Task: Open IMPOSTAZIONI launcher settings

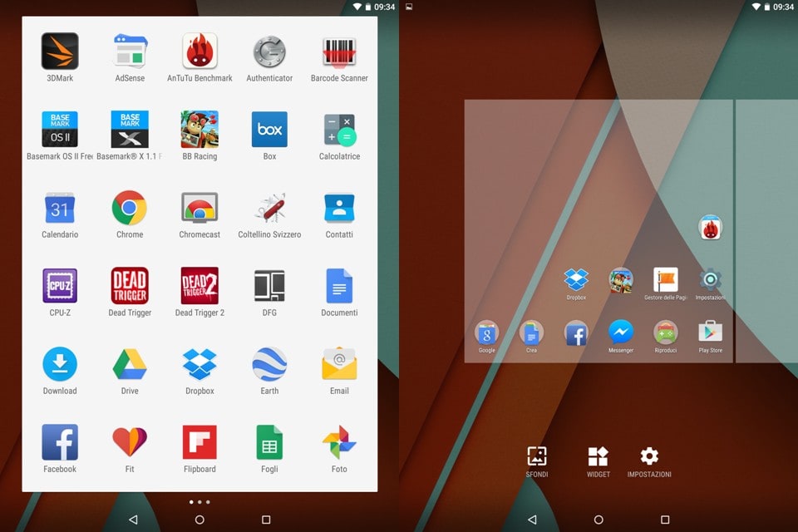Action: [649, 461]
